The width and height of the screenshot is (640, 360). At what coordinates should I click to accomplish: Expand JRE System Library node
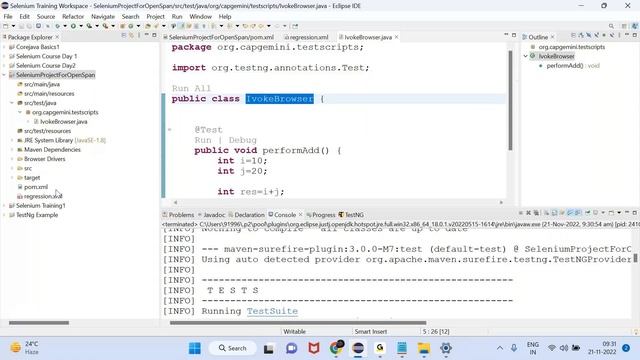point(12,140)
